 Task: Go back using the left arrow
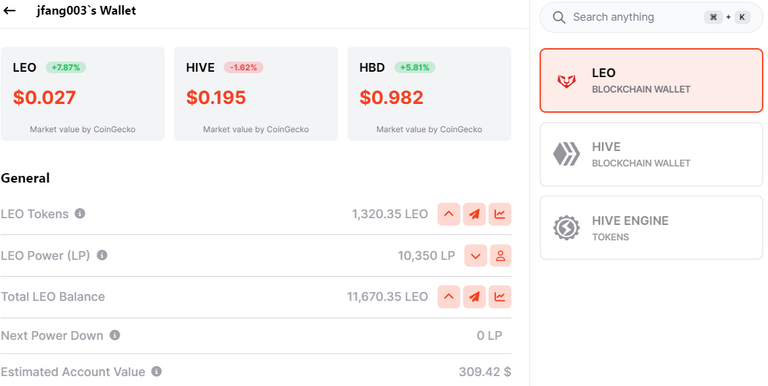9,10
